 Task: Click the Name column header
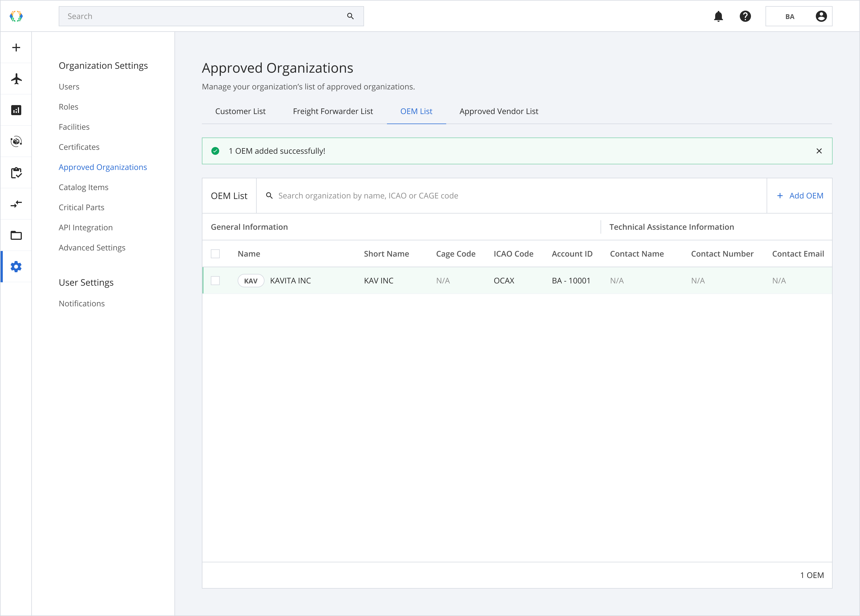249,253
